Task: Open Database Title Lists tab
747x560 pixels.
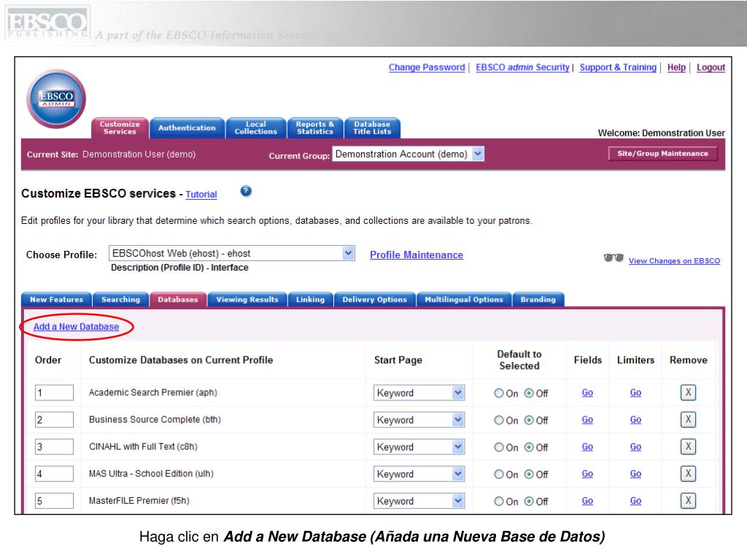Action: click(x=372, y=128)
